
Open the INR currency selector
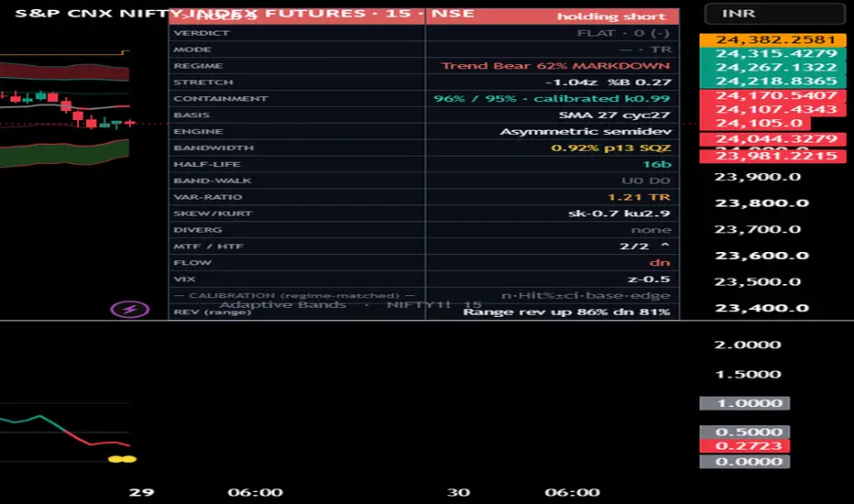click(x=775, y=14)
